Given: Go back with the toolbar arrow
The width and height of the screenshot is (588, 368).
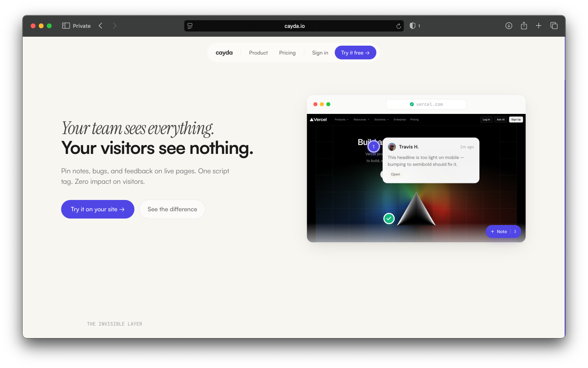Looking at the screenshot, I should (100, 26).
